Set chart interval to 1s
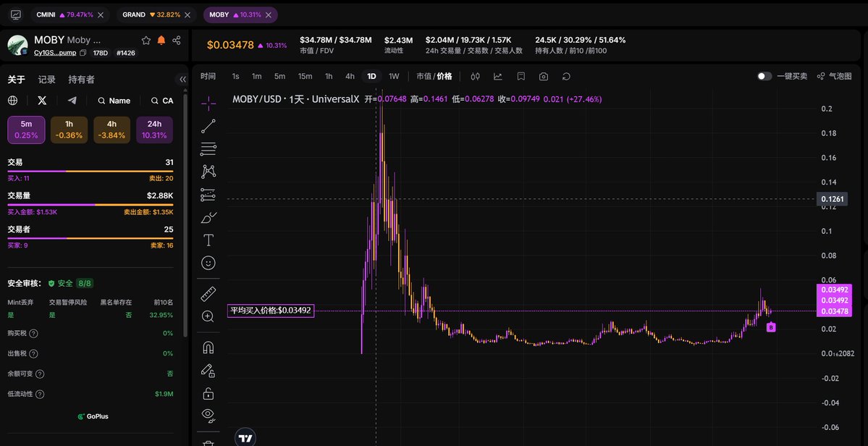868x446 pixels. coord(236,76)
